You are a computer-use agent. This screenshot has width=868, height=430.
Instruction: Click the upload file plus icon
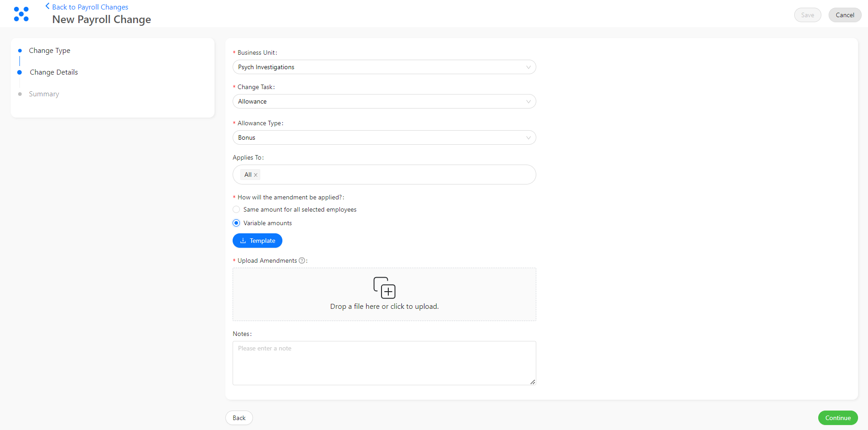click(384, 288)
